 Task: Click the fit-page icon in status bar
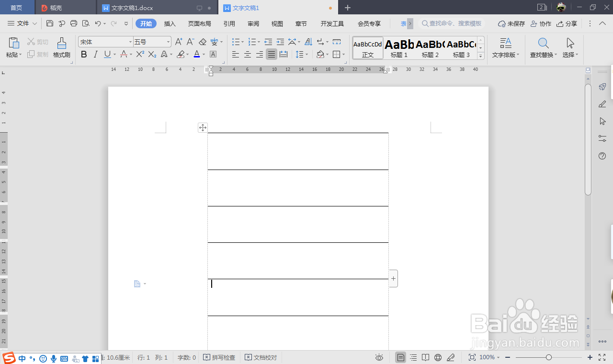tap(472, 357)
